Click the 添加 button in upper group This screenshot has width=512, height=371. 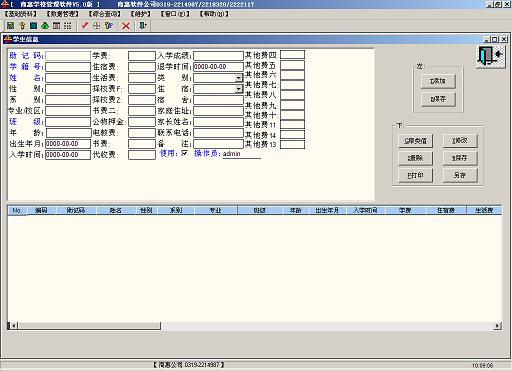coord(438,81)
